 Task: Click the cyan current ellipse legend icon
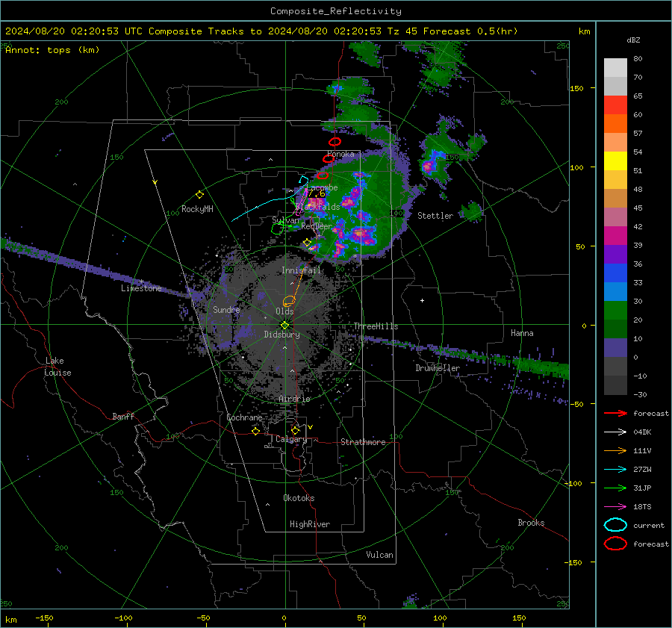615,525
